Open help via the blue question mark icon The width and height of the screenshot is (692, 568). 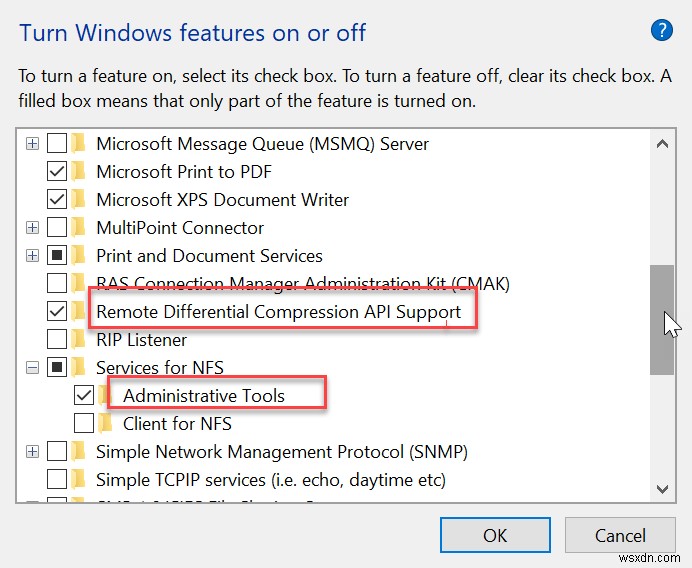point(662,30)
